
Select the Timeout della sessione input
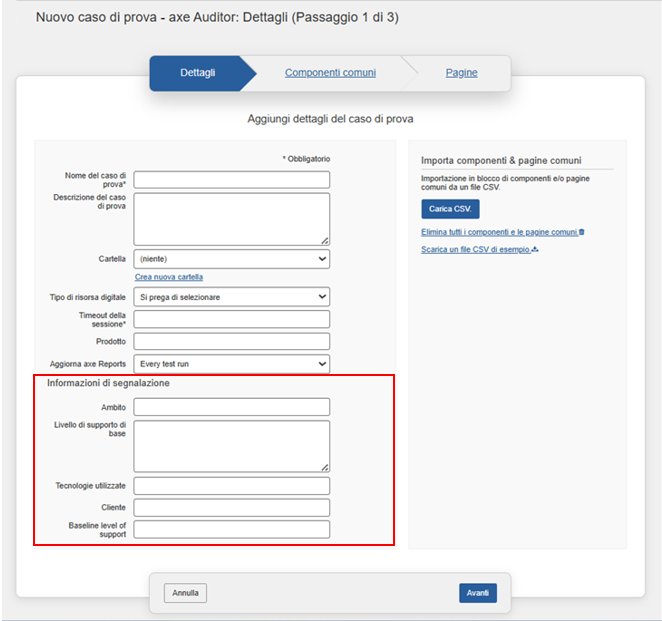point(231,319)
